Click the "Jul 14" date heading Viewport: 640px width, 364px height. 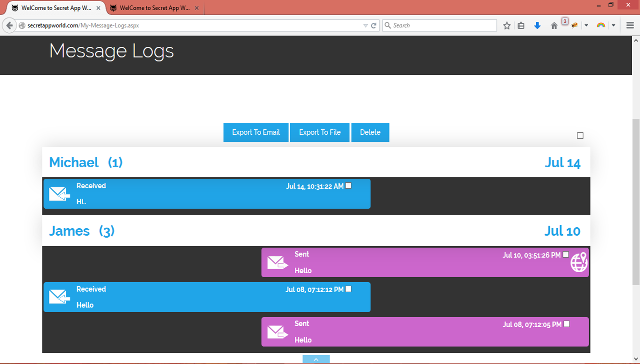click(562, 163)
